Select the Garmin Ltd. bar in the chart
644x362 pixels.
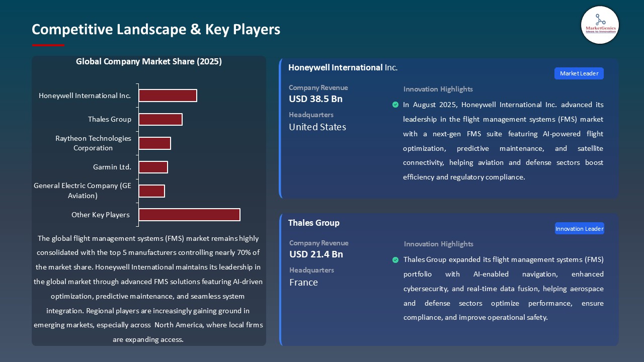tap(153, 167)
